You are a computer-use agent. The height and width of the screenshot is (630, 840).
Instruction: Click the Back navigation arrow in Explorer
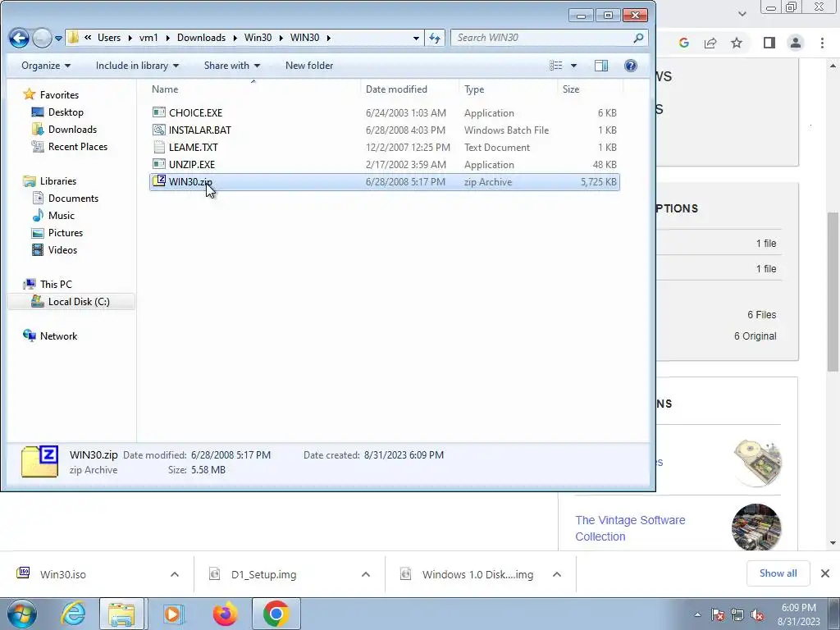[20, 38]
